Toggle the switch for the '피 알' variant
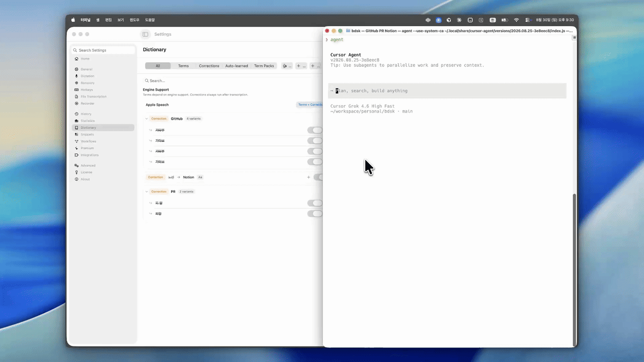 click(x=315, y=203)
